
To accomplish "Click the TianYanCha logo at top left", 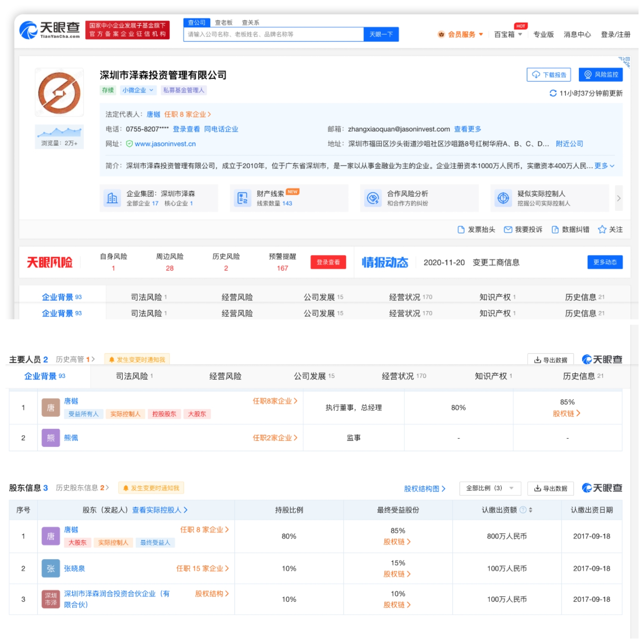I will 50,30.
